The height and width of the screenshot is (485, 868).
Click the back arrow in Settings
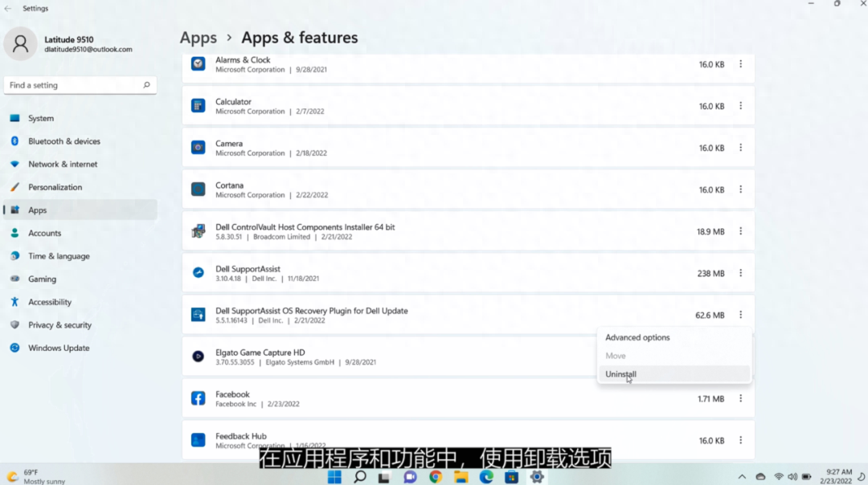click(8, 8)
